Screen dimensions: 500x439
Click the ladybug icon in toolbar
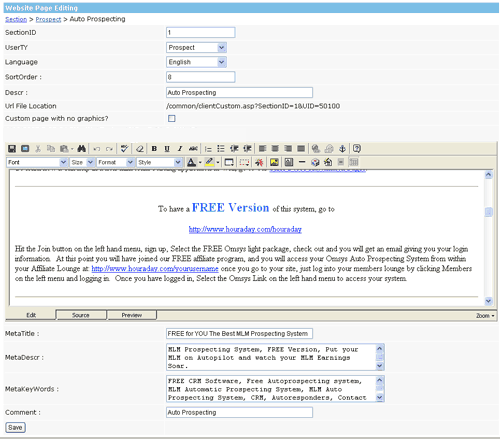[259, 162]
